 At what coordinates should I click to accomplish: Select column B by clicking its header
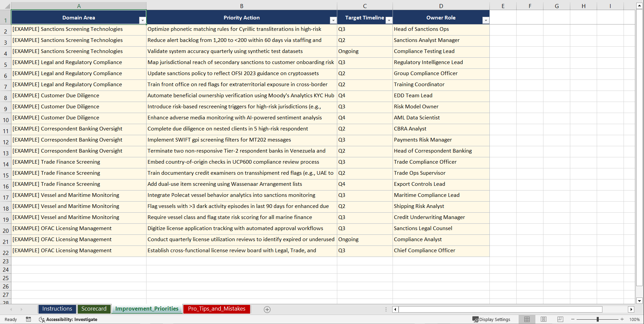point(241,6)
